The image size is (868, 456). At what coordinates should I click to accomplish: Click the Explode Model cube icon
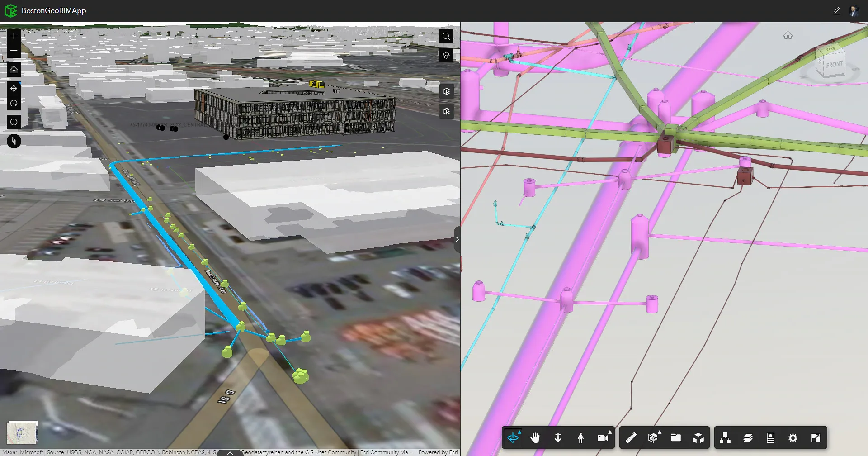(698, 437)
